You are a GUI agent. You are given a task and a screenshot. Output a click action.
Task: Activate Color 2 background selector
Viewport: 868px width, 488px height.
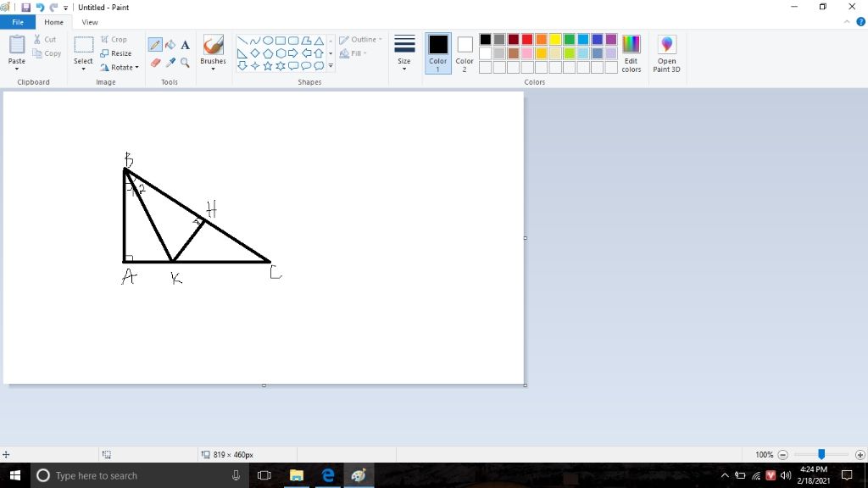(x=465, y=53)
